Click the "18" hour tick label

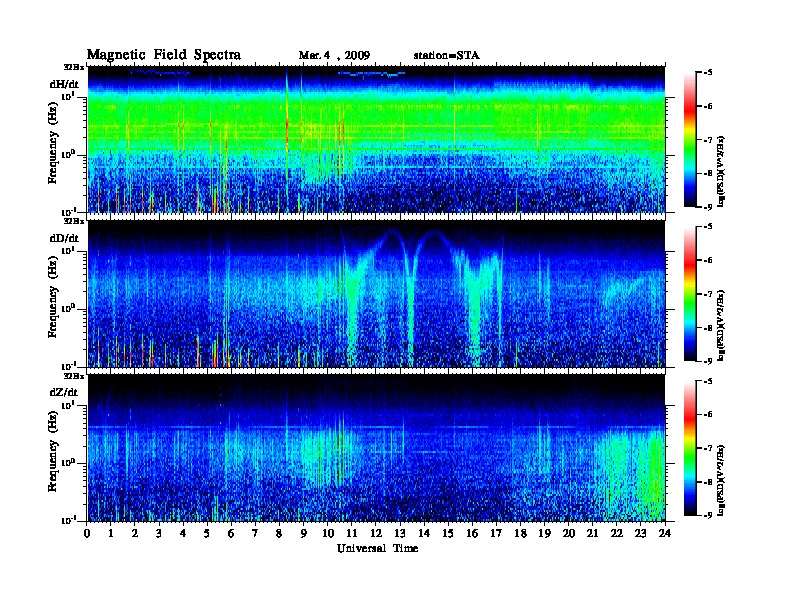[521, 533]
